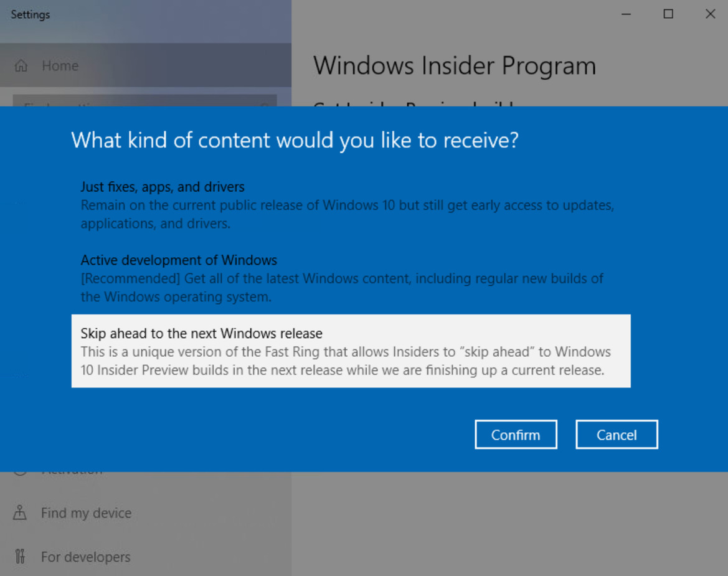This screenshot has width=728, height=576.
Task: Click the For developers tools icon
Action: click(x=20, y=556)
